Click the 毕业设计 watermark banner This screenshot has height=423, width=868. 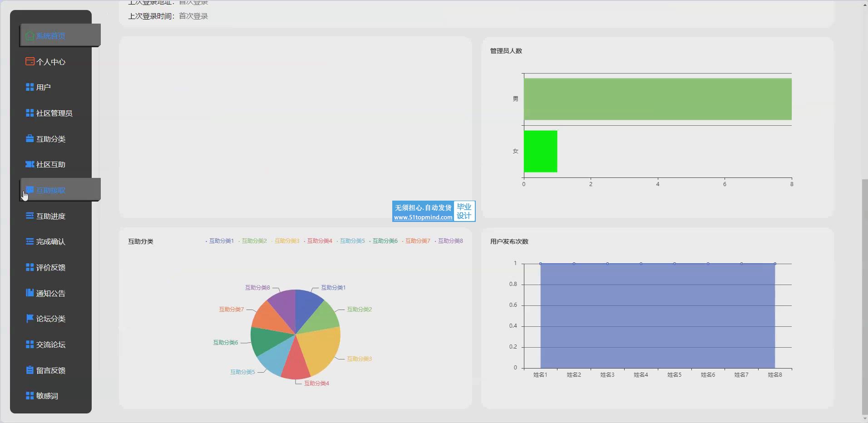pos(434,211)
